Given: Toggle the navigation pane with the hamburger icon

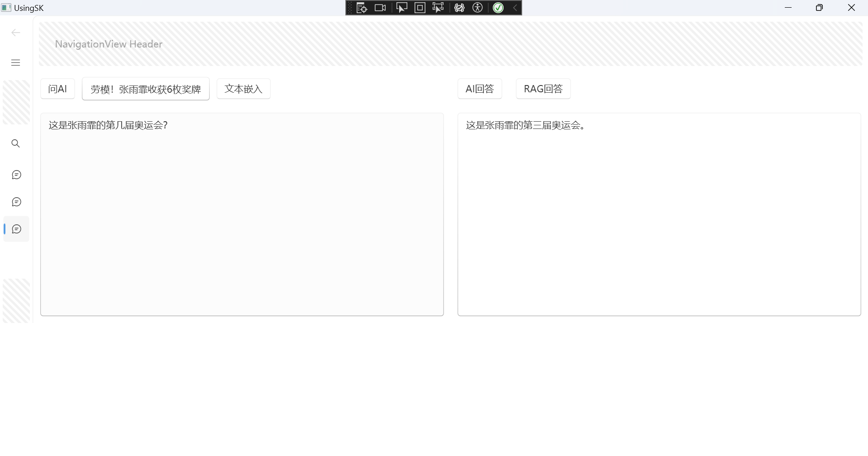Looking at the screenshot, I should click(x=15, y=62).
